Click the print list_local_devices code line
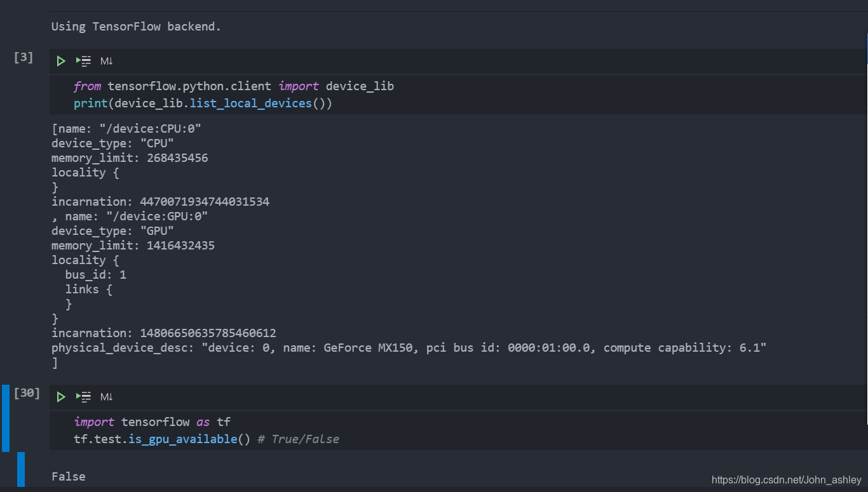868x492 pixels. (x=203, y=103)
